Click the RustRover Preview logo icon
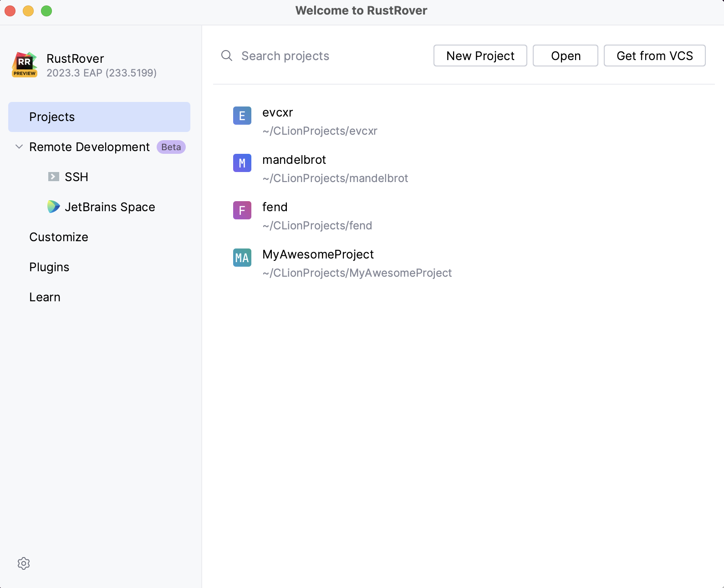Viewport: 724px width, 588px height. point(25,65)
